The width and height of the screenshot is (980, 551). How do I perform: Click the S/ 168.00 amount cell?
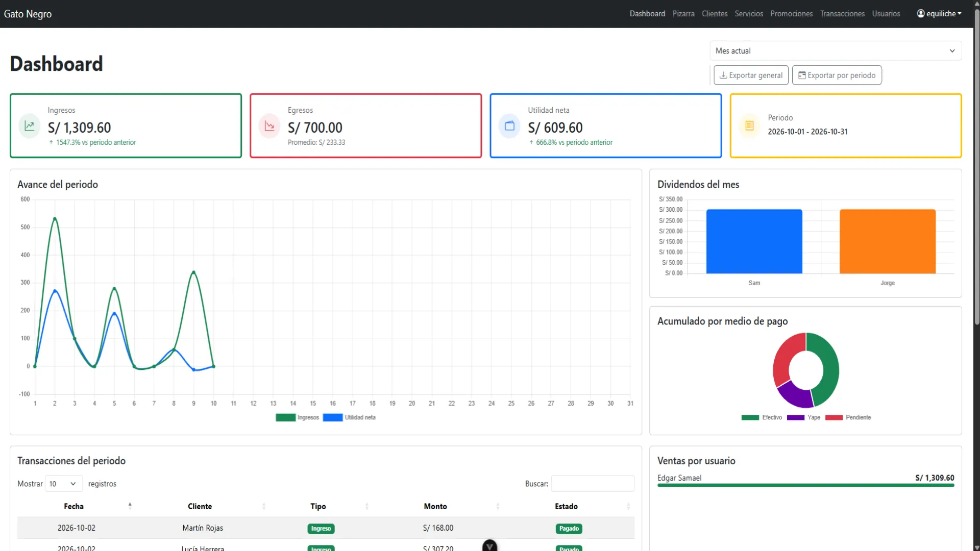point(438,528)
